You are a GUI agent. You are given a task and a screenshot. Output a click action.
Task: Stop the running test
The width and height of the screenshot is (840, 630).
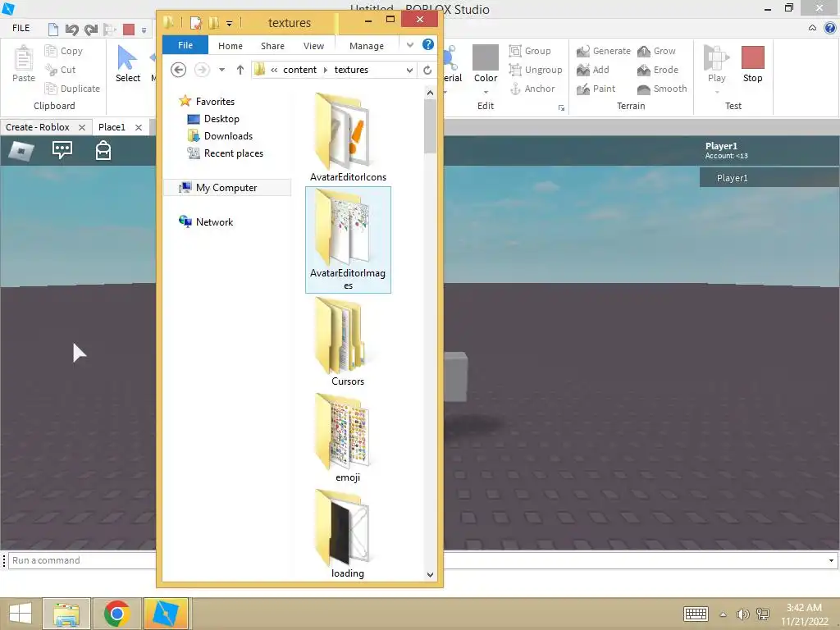click(752, 64)
